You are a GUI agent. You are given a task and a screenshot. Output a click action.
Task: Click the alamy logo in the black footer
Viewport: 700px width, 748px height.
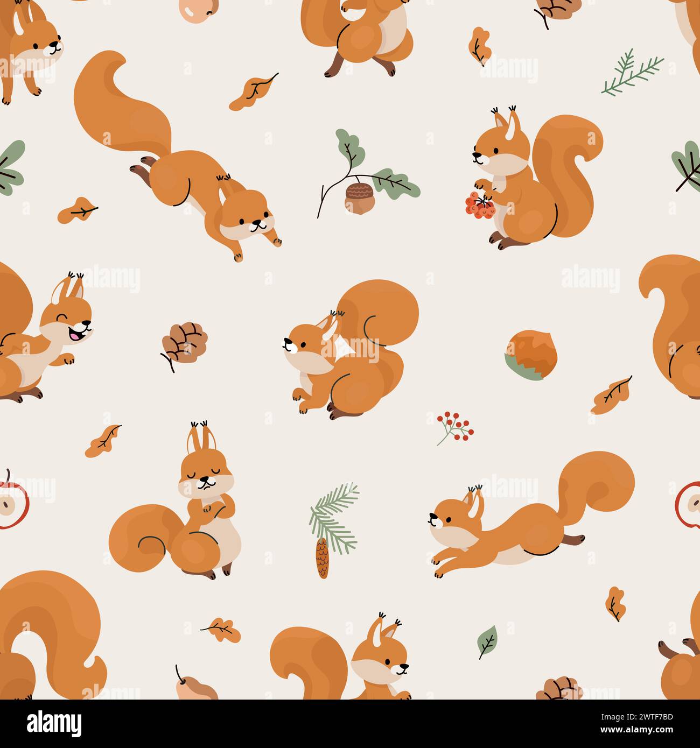(54, 723)
